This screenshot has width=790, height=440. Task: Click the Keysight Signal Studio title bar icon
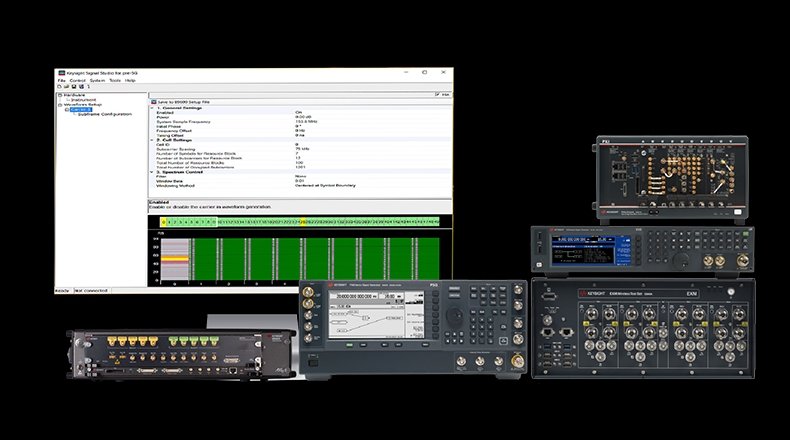(61, 73)
